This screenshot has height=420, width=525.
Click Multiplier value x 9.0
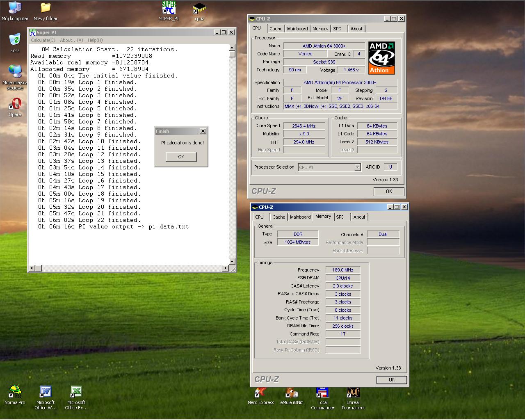click(304, 134)
